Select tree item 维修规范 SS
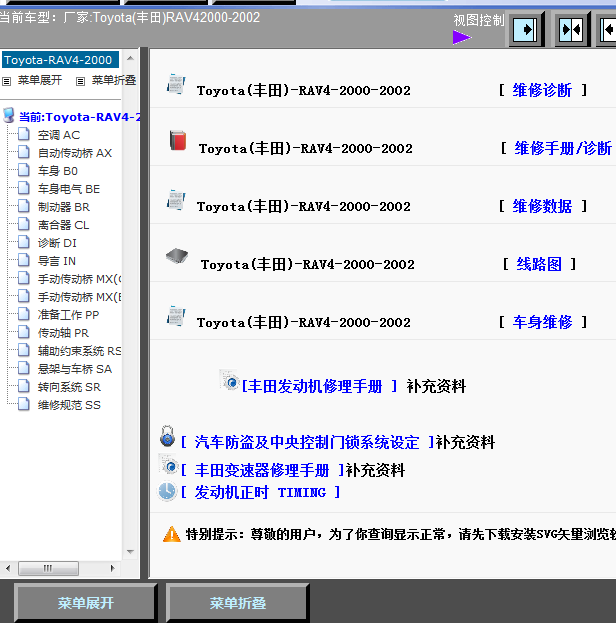Screen dimensions: 616x623 pyautogui.click(x=69, y=405)
